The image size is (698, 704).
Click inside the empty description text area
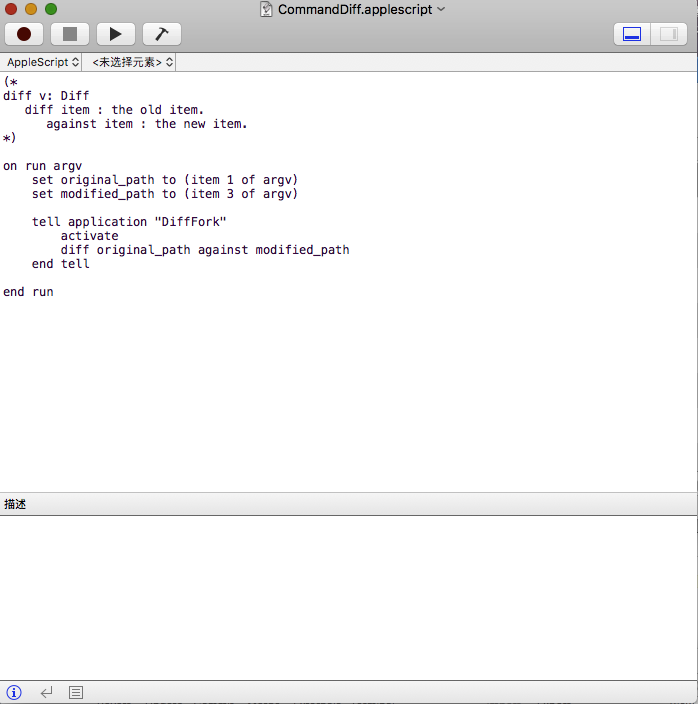pyautogui.click(x=348, y=597)
